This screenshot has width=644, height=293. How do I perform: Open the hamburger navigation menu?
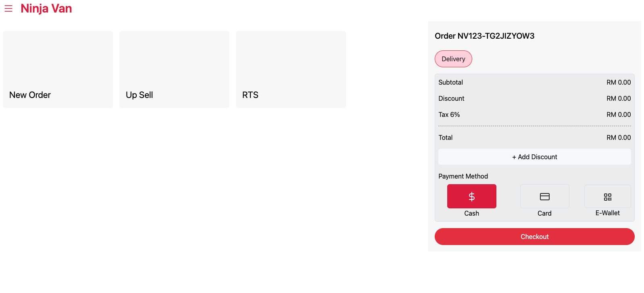[x=8, y=8]
